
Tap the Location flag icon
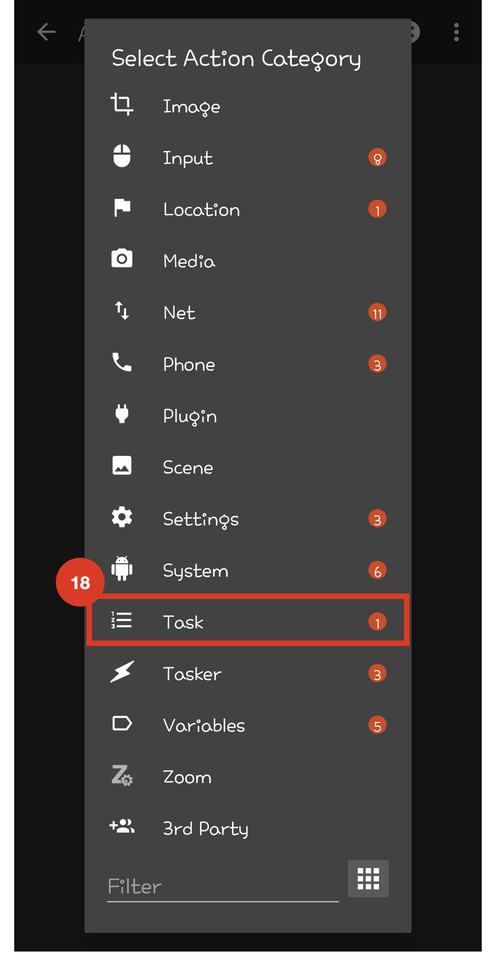pos(122,207)
